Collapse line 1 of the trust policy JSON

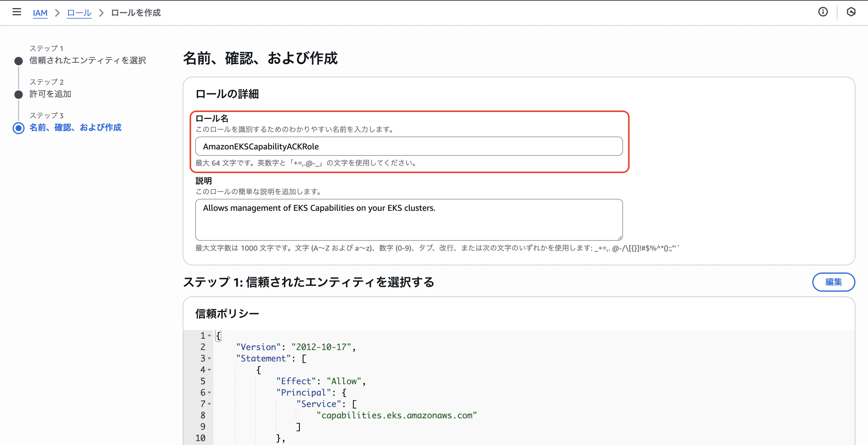[x=210, y=336]
